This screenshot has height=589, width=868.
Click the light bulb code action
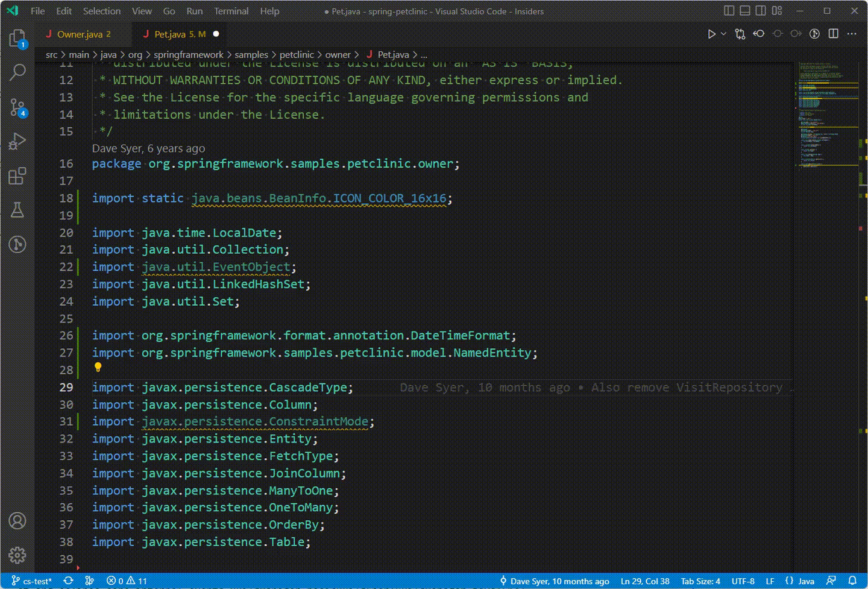tap(98, 367)
